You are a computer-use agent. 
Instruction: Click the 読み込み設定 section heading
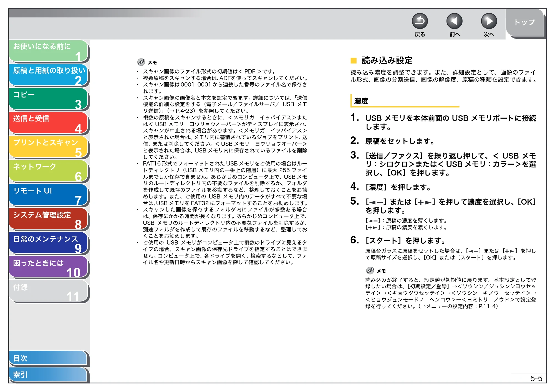(387, 60)
